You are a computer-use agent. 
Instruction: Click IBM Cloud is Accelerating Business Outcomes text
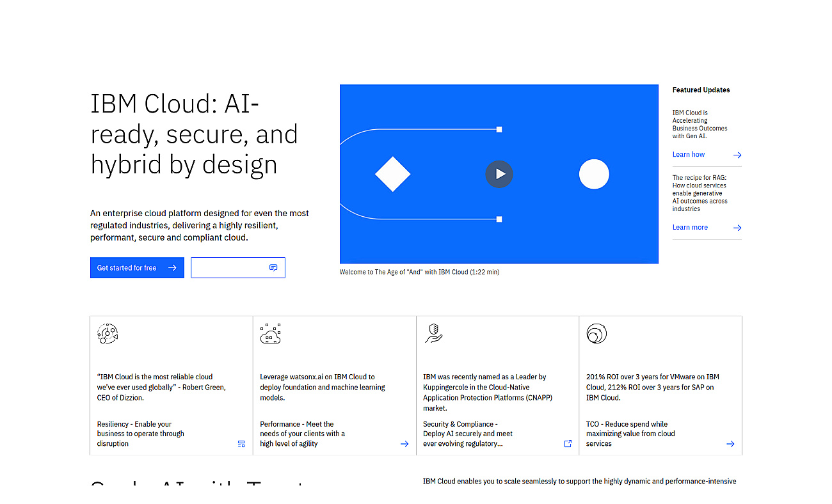point(700,124)
